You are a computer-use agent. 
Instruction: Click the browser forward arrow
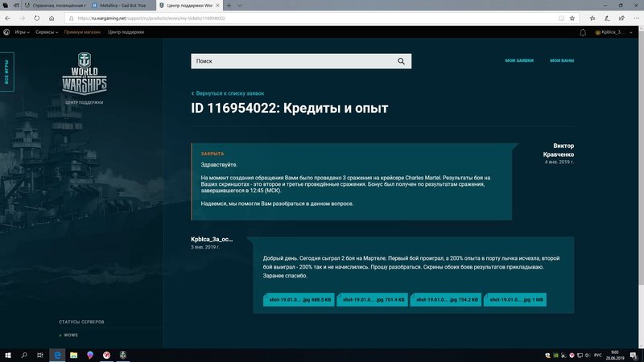[x=23, y=18]
